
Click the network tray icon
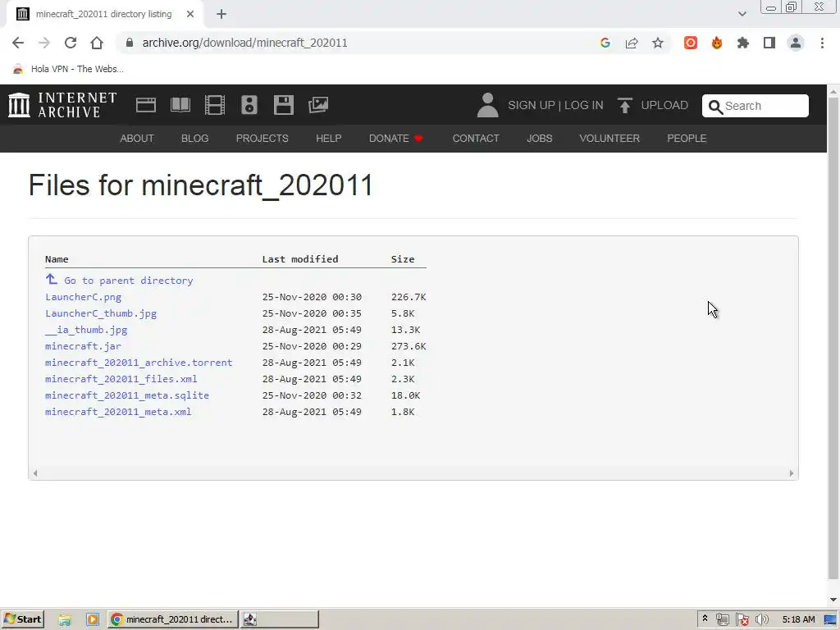click(722, 619)
